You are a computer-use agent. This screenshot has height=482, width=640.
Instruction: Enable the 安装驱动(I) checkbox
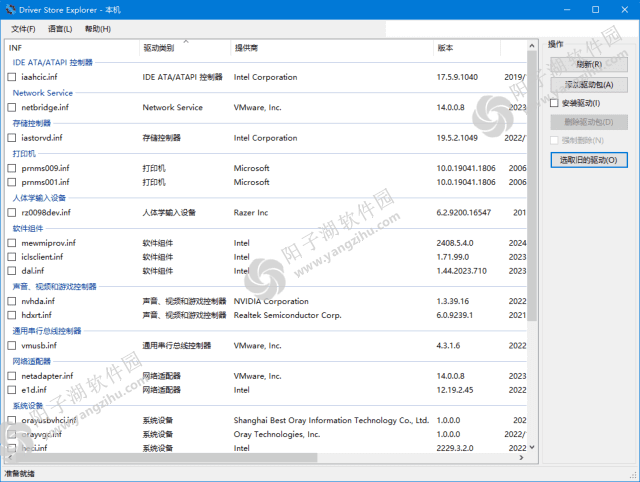coord(554,103)
